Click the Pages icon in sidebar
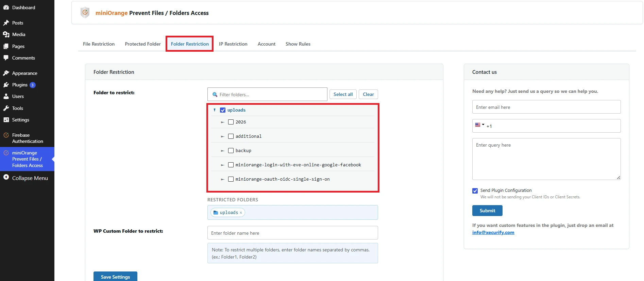 [6, 46]
